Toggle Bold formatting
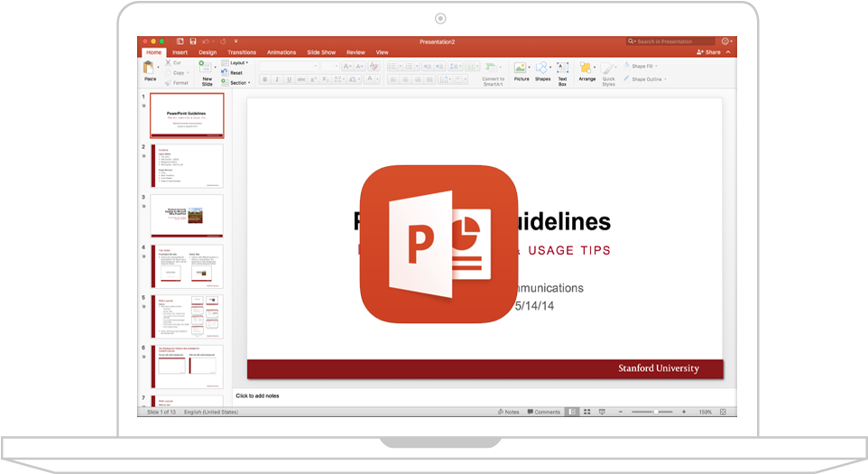The height and width of the screenshot is (474, 868). [264, 79]
